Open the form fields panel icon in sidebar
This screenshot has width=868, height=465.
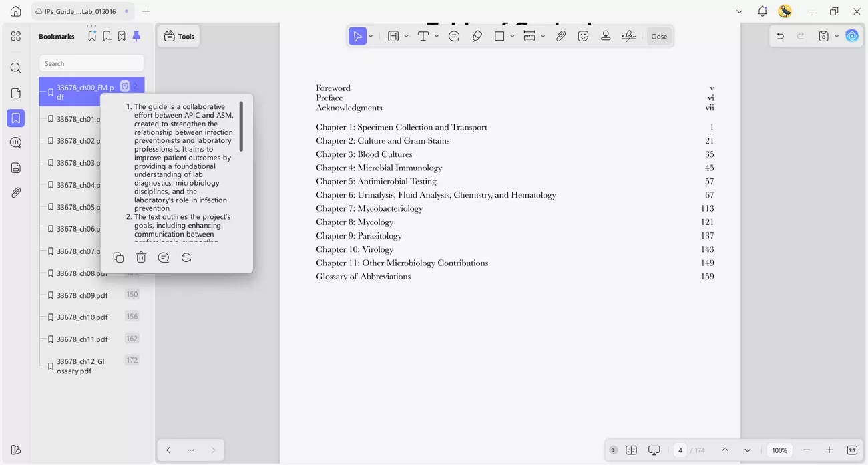tap(16, 168)
